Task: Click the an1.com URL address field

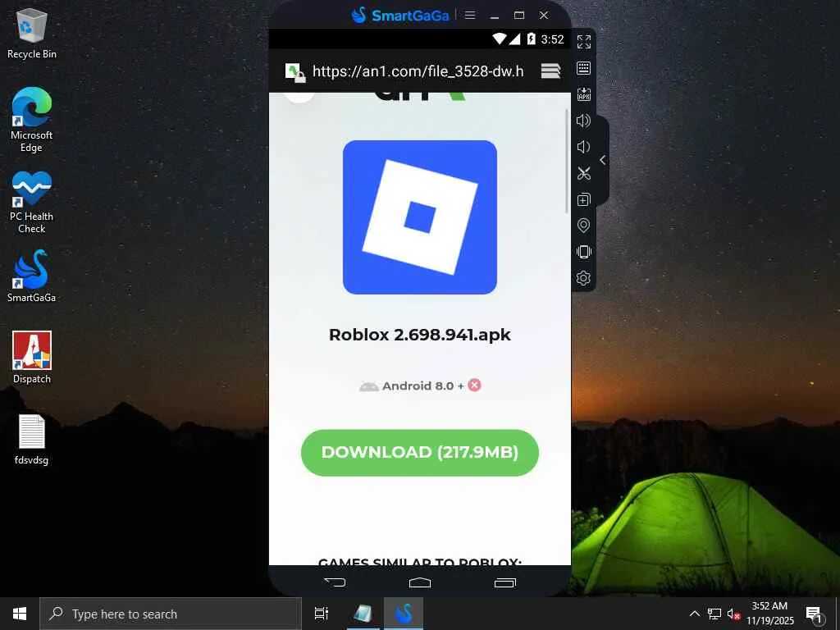Action: click(418, 71)
